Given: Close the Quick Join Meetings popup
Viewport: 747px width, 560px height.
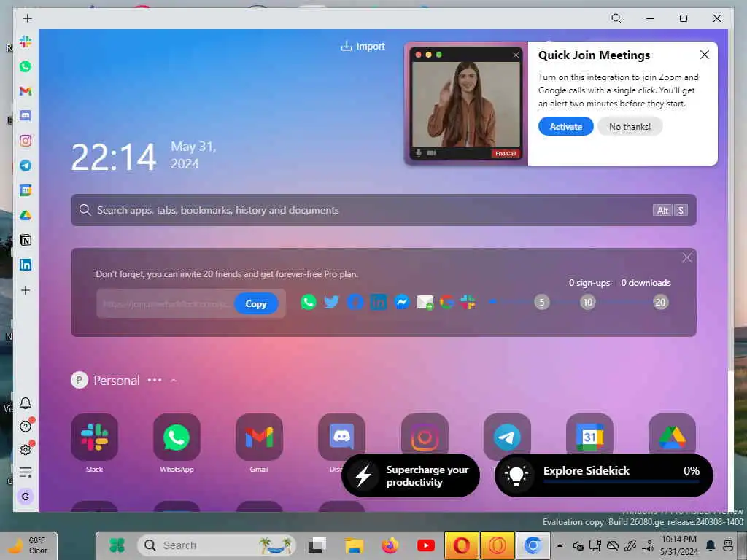Looking at the screenshot, I should pos(704,55).
